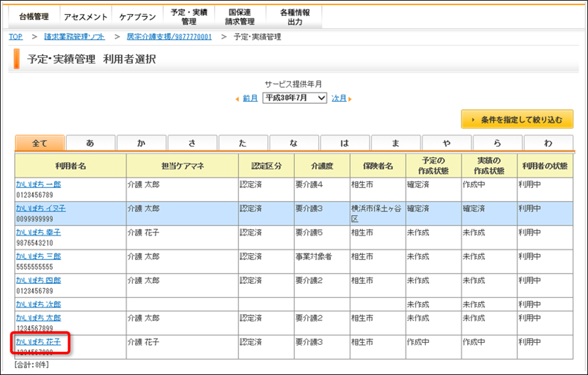Viewport: 588px width, 375px height.
Task: Open user かいぽち イヌ子
Action: pyautogui.click(x=41, y=208)
